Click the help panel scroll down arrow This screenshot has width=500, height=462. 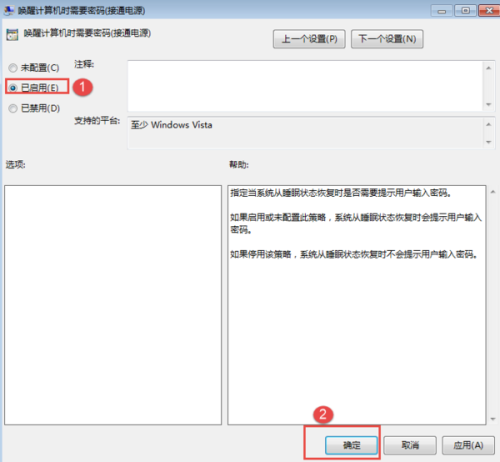[493, 419]
